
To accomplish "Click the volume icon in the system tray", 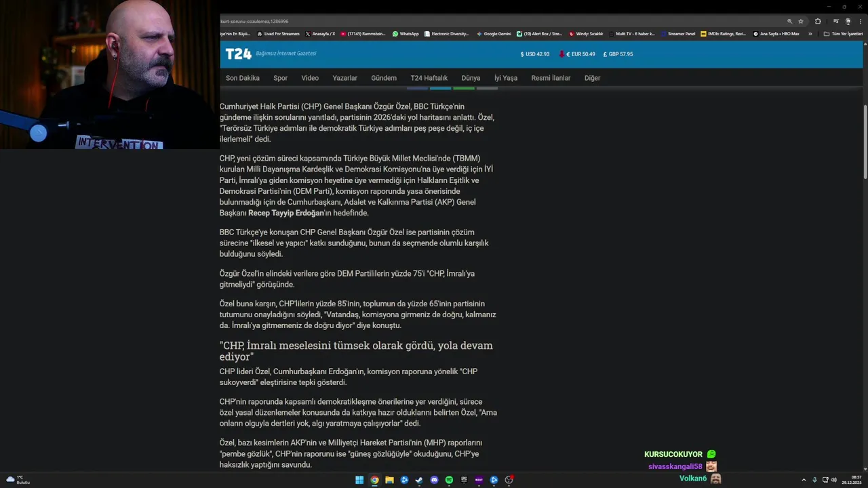I will pos(833,480).
